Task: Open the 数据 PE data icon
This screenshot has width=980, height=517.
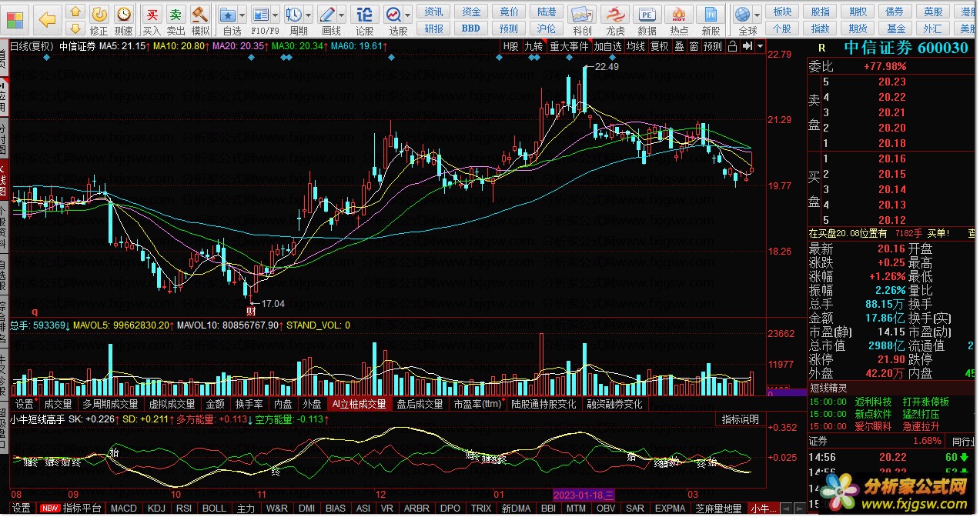Action: 647,20
